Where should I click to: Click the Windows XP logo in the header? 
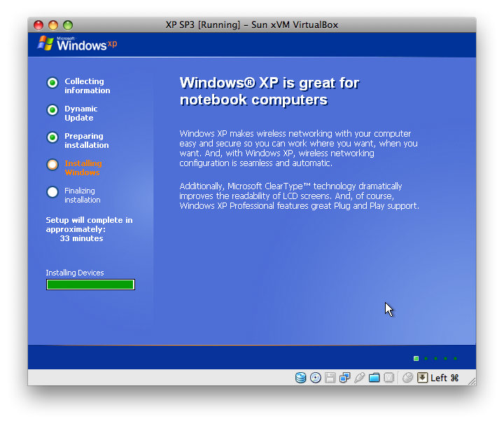click(x=78, y=43)
